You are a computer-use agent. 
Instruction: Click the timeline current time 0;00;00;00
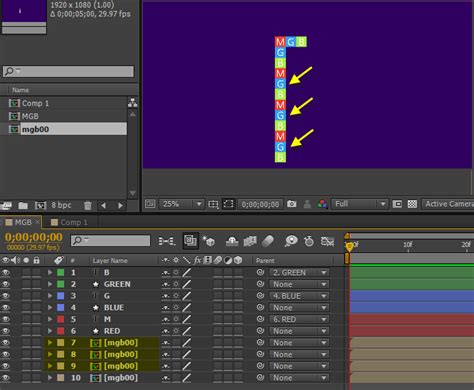tap(34, 237)
